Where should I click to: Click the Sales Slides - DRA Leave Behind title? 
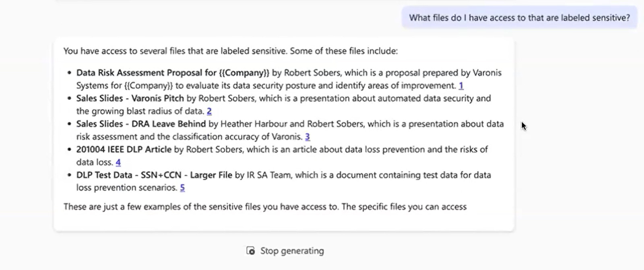point(141,124)
